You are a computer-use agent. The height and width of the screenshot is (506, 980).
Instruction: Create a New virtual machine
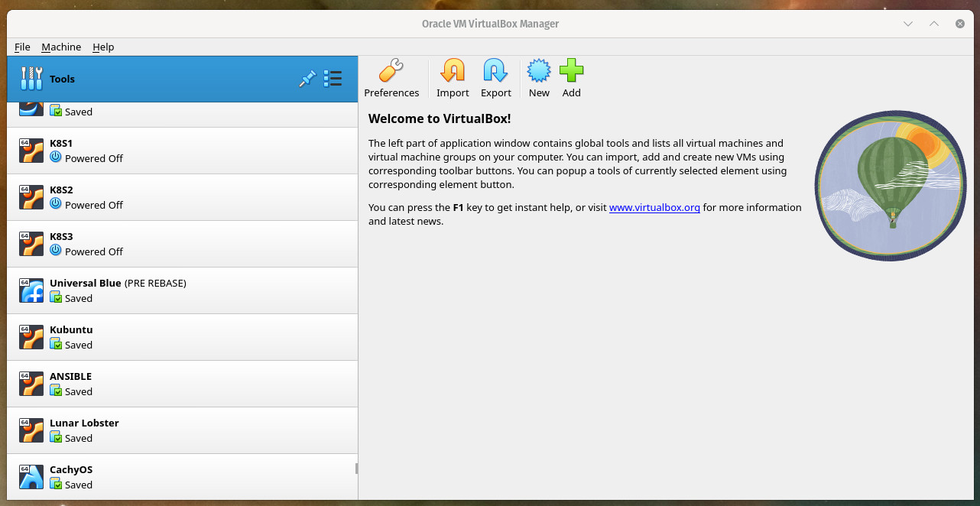click(539, 71)
